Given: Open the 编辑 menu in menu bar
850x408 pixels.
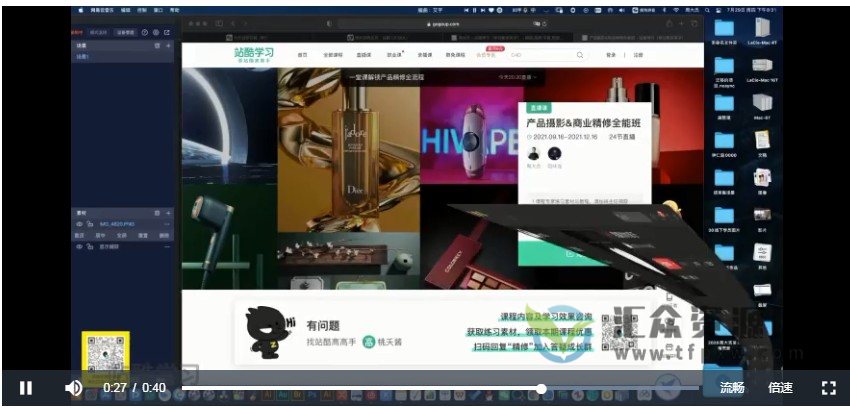Looking at the screenshot, I should [x=126, y=10].
